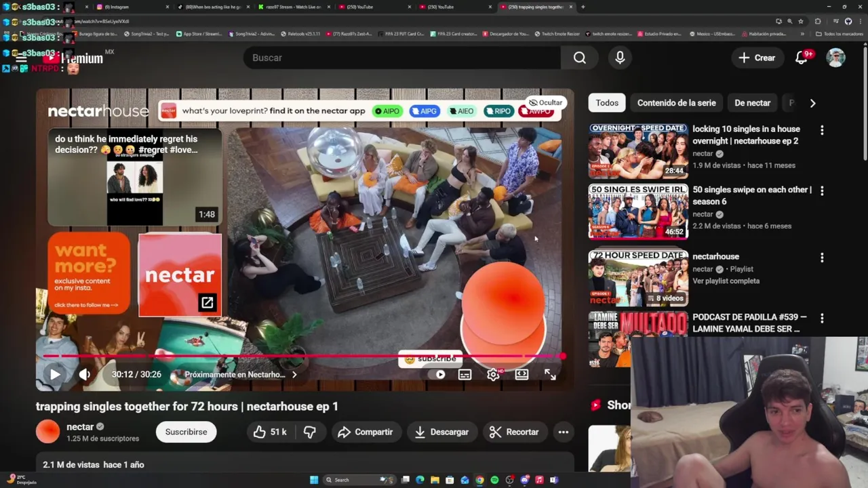Switch to the 'razo97 Stream' browser tab

coord(295,7)
